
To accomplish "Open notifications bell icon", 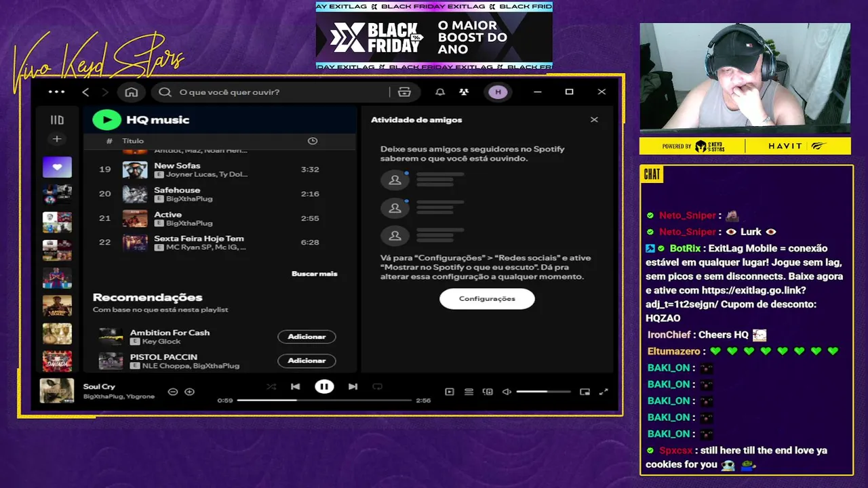I will click(x=440, y=92).
